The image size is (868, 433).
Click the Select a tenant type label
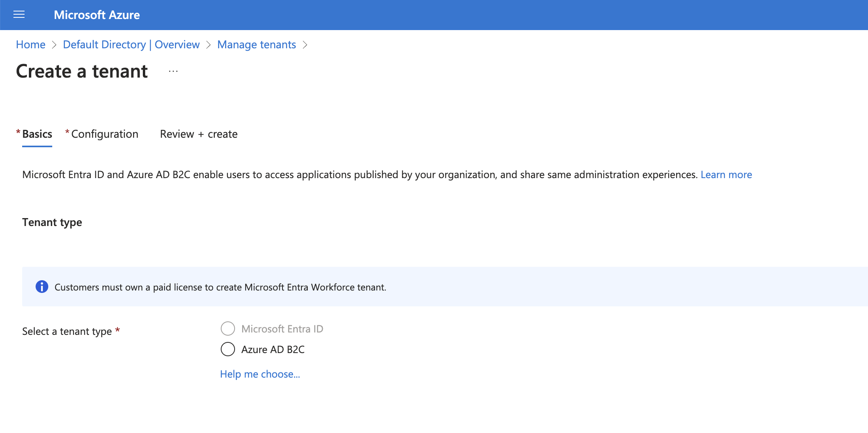tap(67, 331)
